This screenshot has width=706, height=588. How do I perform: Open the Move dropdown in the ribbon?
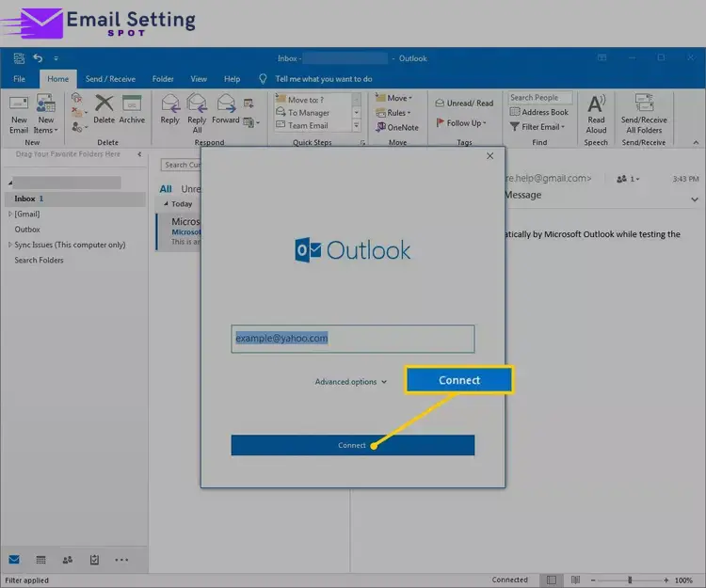394,98
